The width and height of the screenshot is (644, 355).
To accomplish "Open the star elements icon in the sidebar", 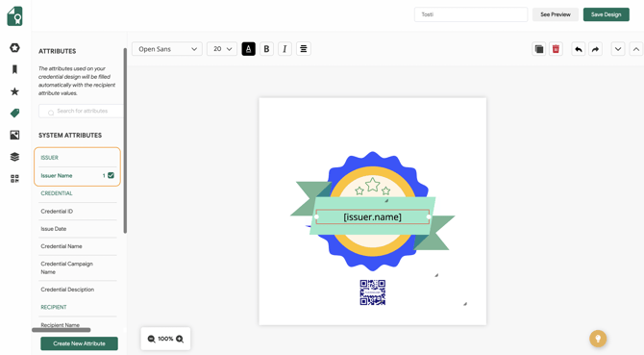I will coord(14,91).
